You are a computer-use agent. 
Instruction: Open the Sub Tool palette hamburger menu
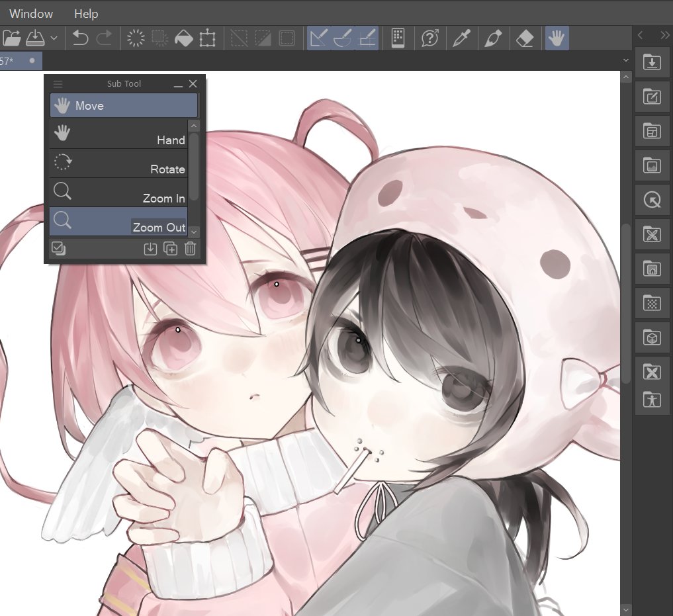click(x=58, y=84)
